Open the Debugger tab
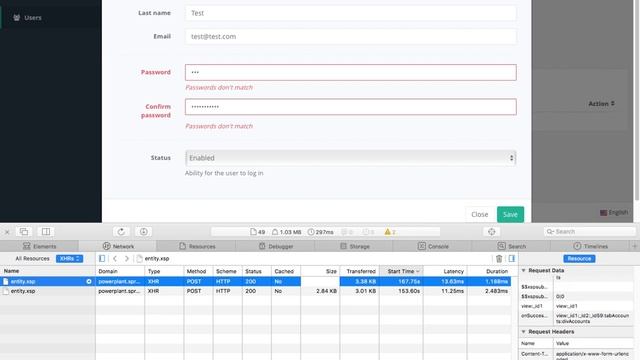 [x=276, y=246]
